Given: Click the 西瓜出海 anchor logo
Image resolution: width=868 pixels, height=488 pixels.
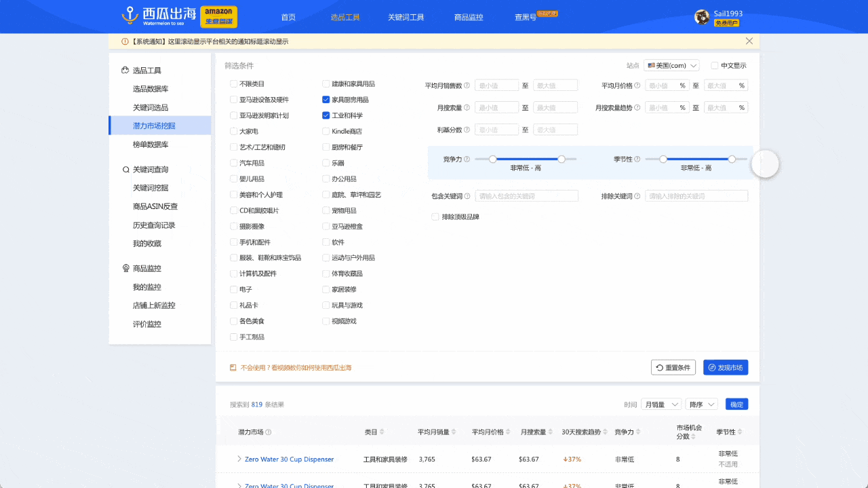Looking at the screenshot, I should pyautogui.click(x=130, y=16).
